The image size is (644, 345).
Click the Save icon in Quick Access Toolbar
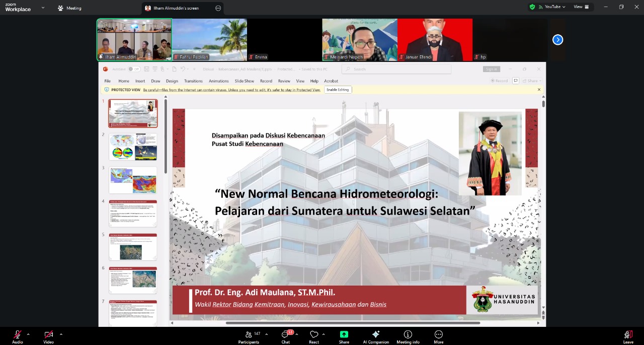[146, 69]
